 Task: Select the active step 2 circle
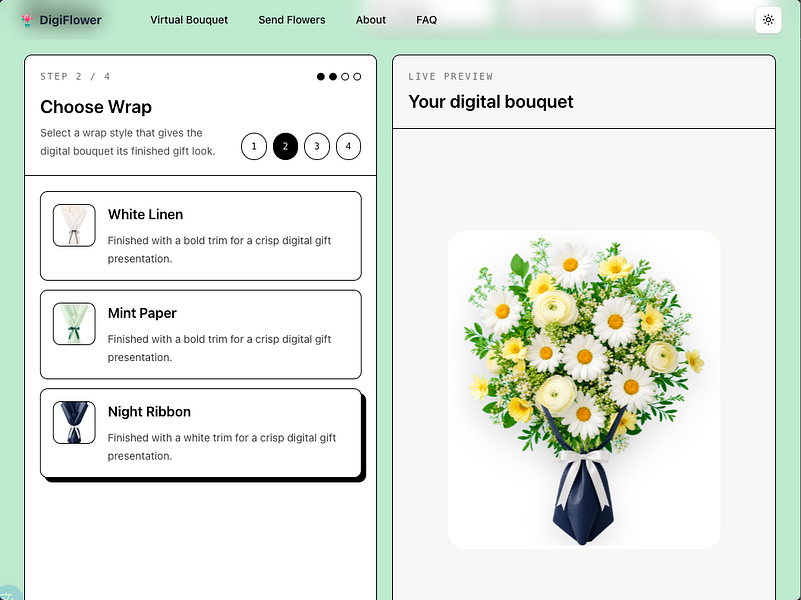[x=286, y=147]
